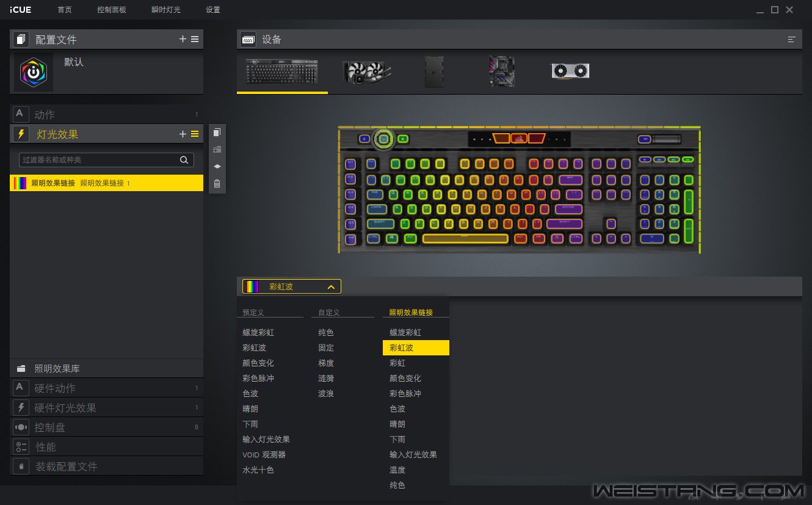Choose custom 波浪 effect
The height and width of the screenshot is (505, 812).
(x=326, y=394)
